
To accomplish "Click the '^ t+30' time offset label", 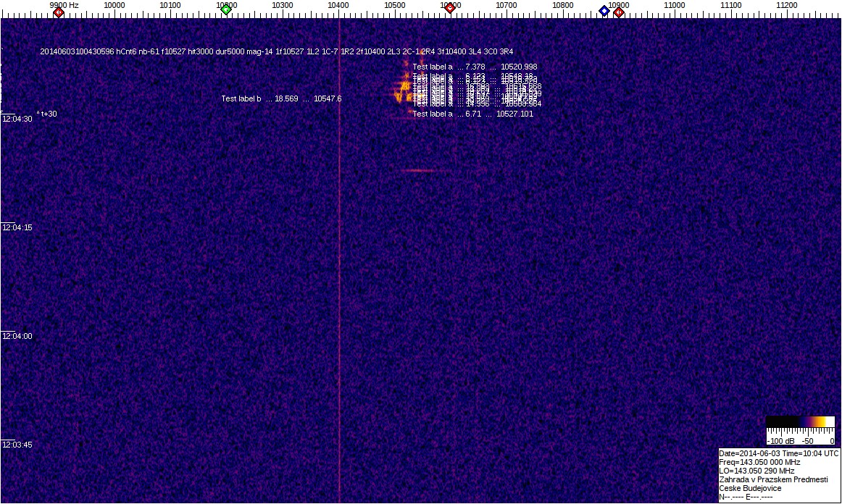I will coord(47,114).
